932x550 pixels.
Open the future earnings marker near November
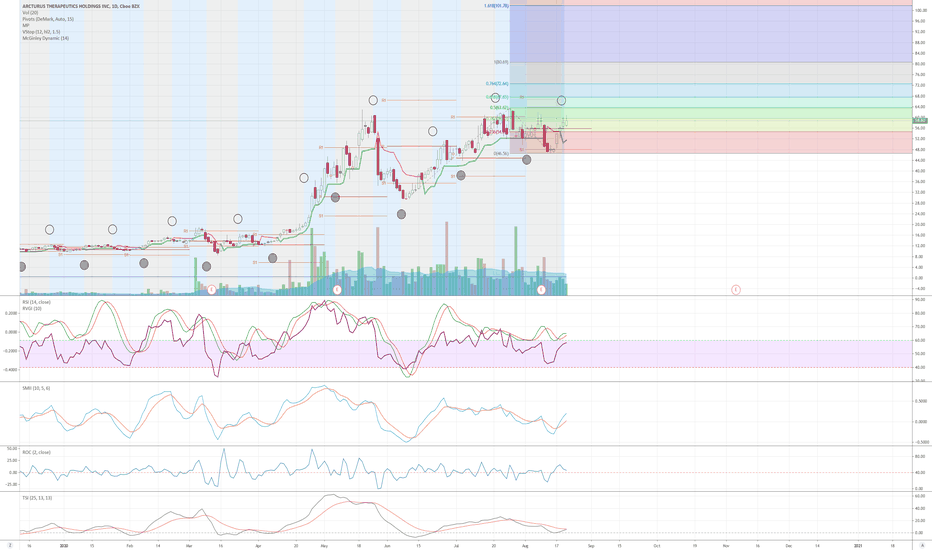point(736,290)
